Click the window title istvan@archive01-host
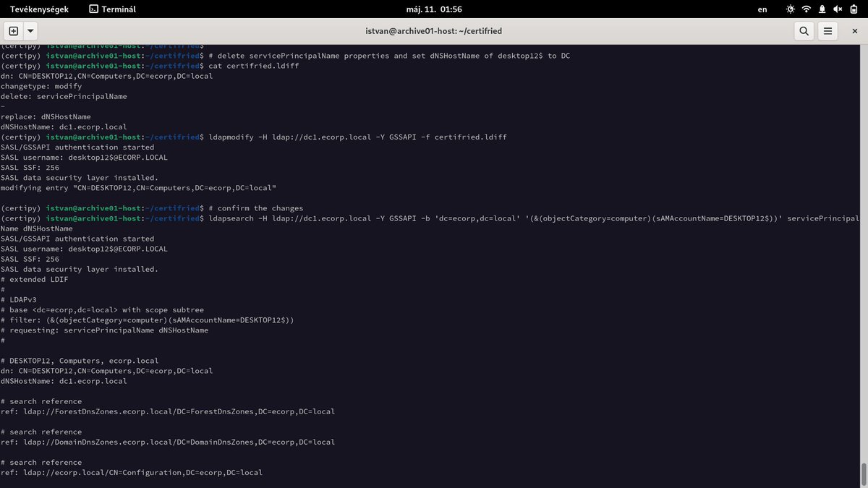This screenshot has width=868, height=488. click(x=434, y=31)
